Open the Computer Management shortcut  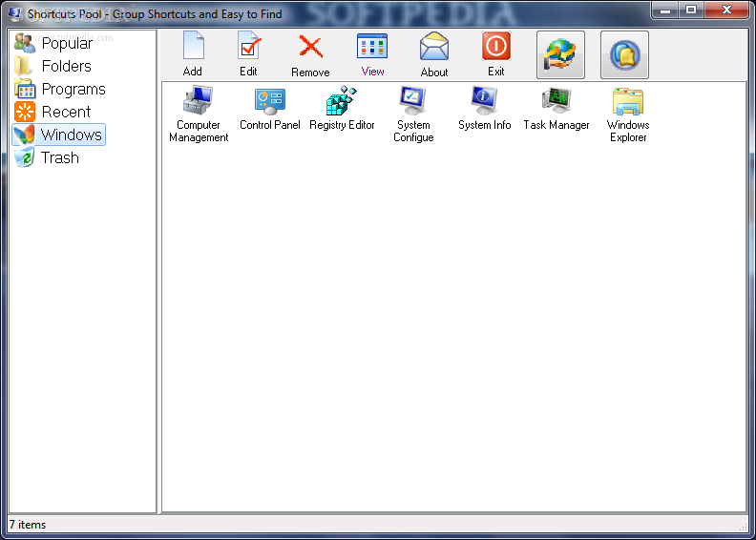pos(199,114)
